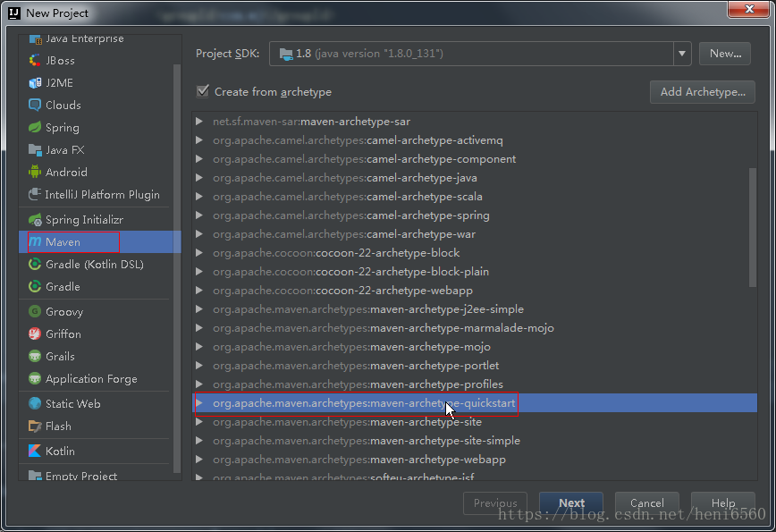Image resolution: width=776 pixels, height=532 pixels.
Task: Select maven-archetype-marmalade-mojo archetype
Action: point(475,327)
